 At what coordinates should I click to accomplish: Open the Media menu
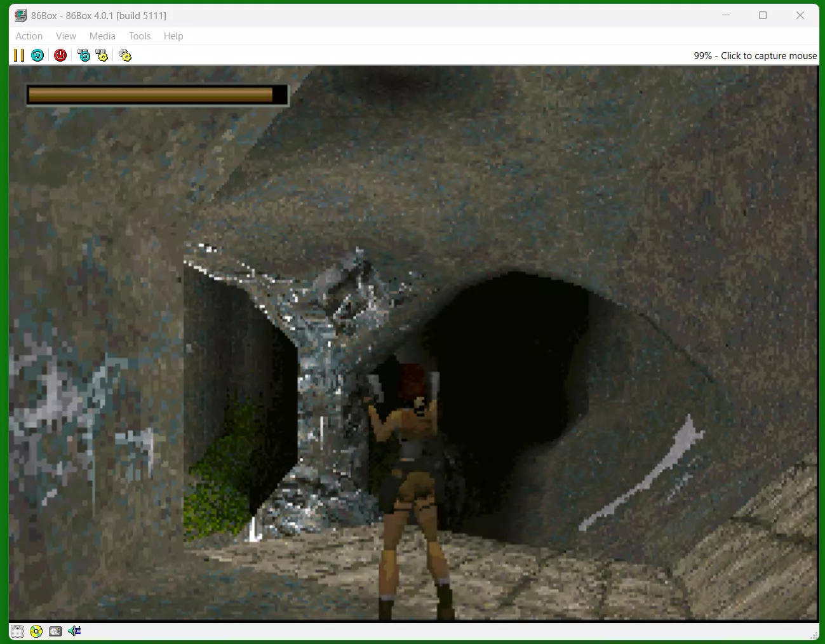(102, 36)
